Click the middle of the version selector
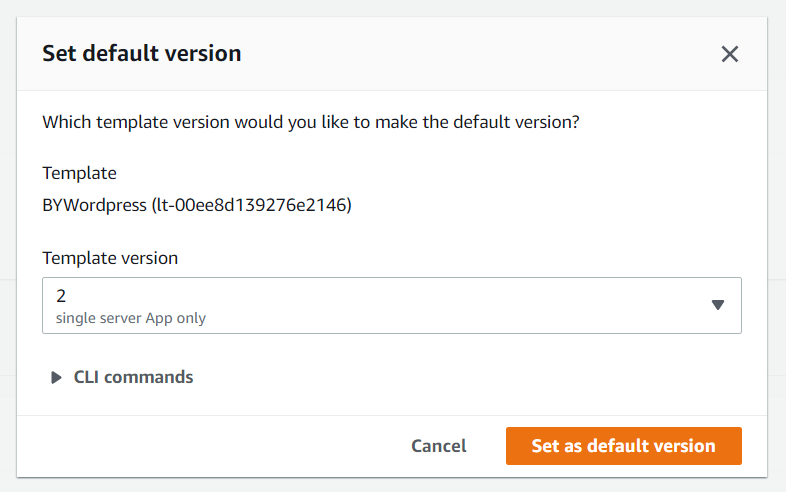 click(x=391, y=305)
